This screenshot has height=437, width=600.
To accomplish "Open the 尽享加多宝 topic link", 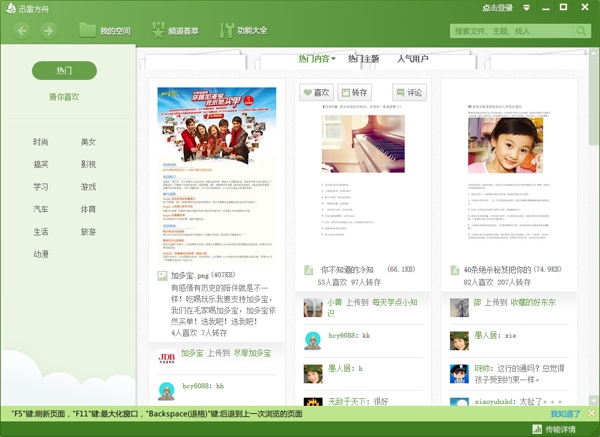I will (x=252, y=353).
